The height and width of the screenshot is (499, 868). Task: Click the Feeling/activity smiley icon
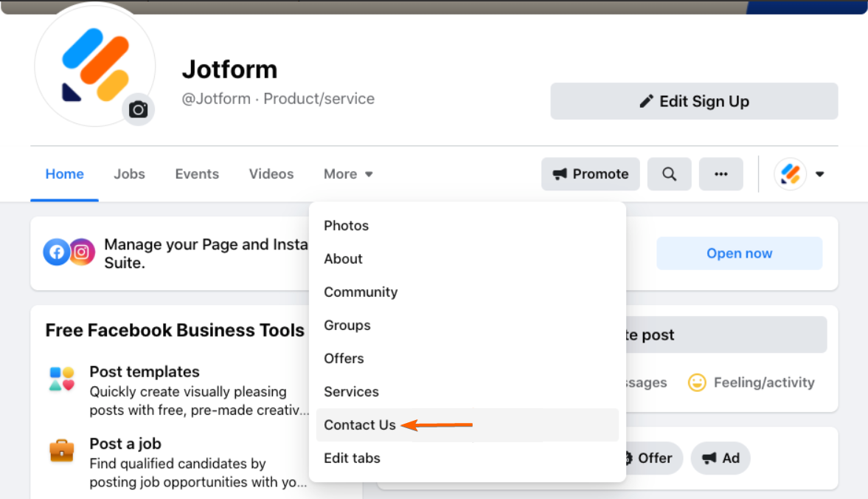coord(697,382)
